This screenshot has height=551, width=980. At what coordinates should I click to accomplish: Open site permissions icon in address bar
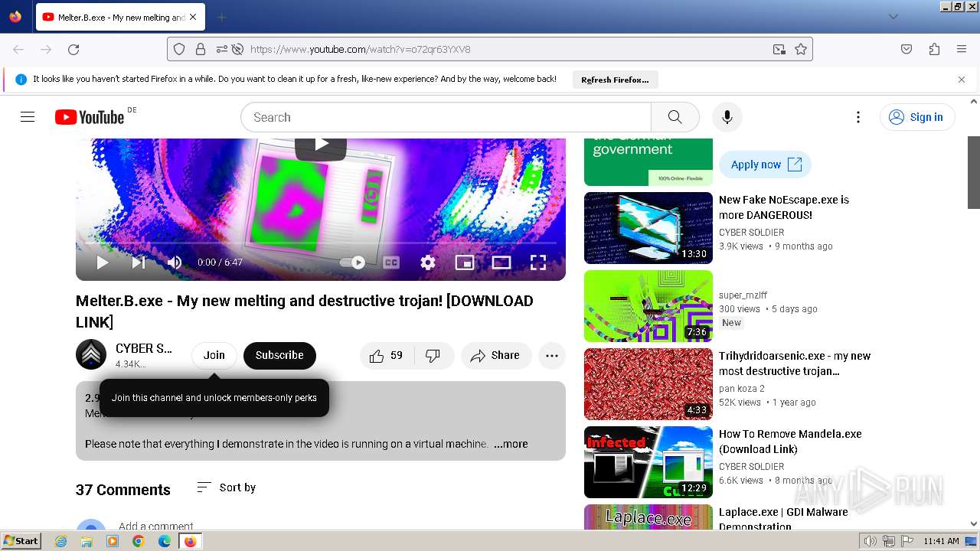click(221, 49)
